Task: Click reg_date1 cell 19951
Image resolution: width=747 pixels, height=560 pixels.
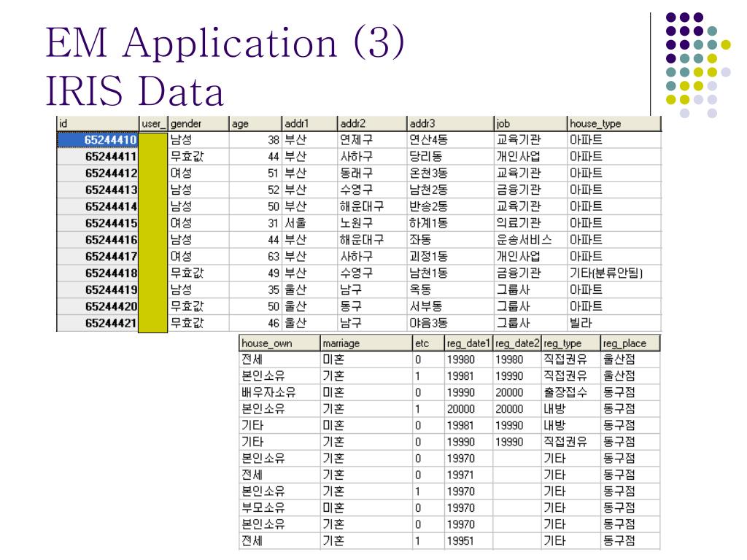Action: (x=468, y=541)
